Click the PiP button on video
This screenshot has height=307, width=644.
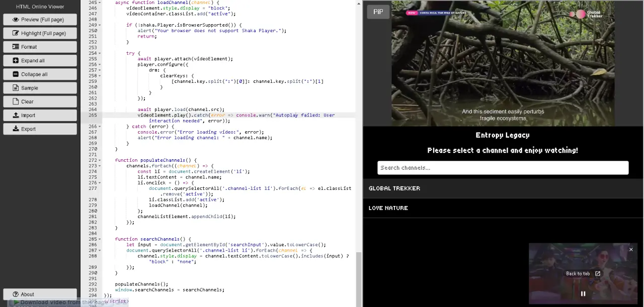378,12
